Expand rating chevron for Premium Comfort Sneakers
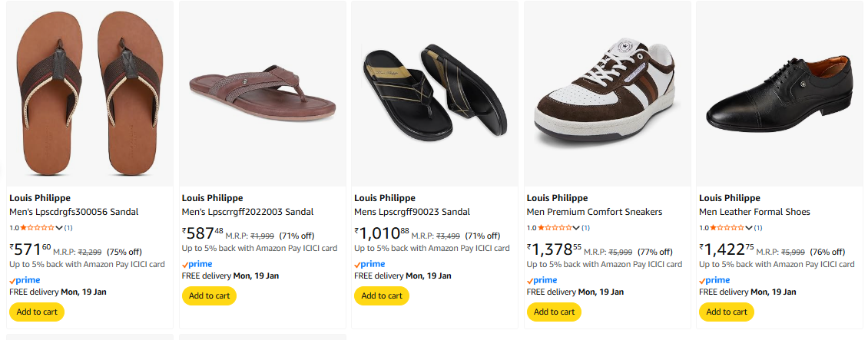This screenshot has height=340, width=868. click(x=578, y=228)
